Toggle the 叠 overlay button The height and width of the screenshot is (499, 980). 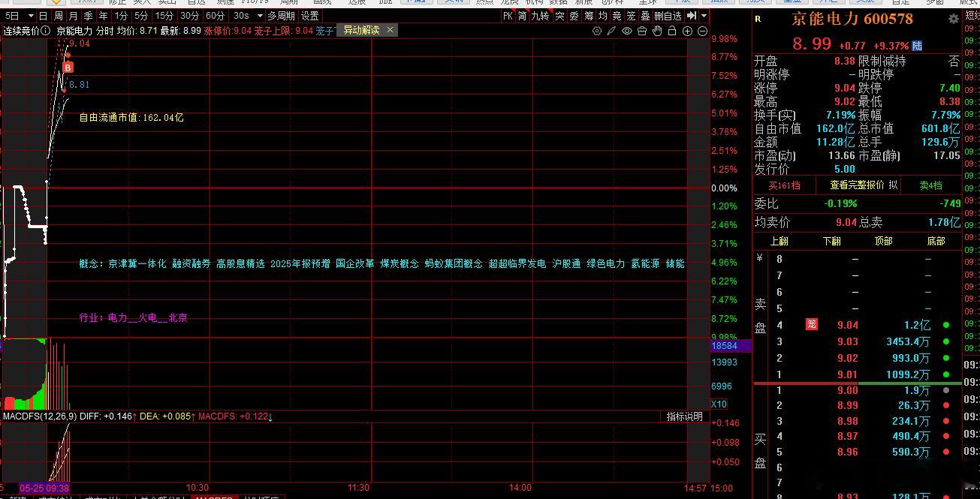[645, 16]
